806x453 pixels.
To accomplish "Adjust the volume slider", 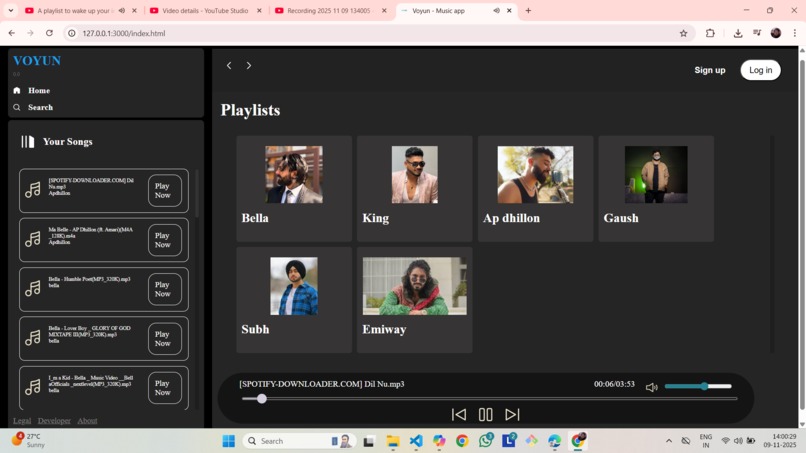I will coord(698,386).
